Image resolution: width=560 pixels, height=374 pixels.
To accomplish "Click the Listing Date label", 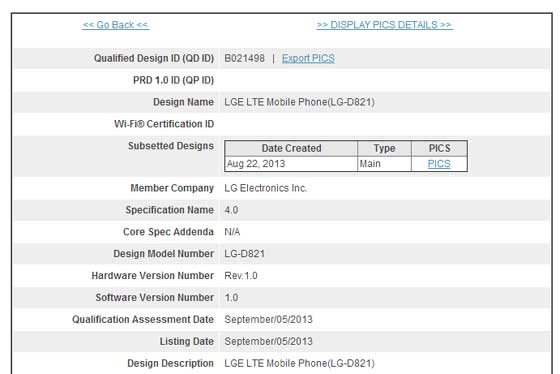I will click(x=187, y=341).
